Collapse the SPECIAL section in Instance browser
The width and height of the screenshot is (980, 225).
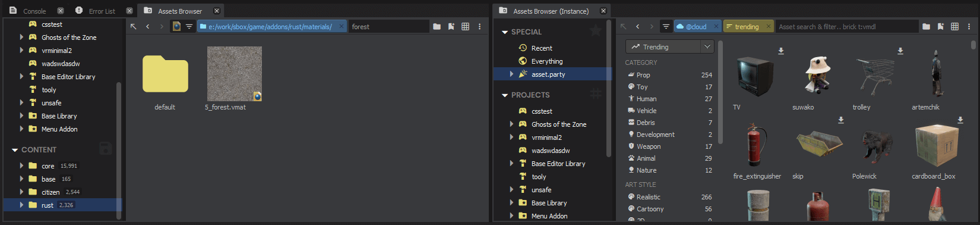click(x=505, y=32)
